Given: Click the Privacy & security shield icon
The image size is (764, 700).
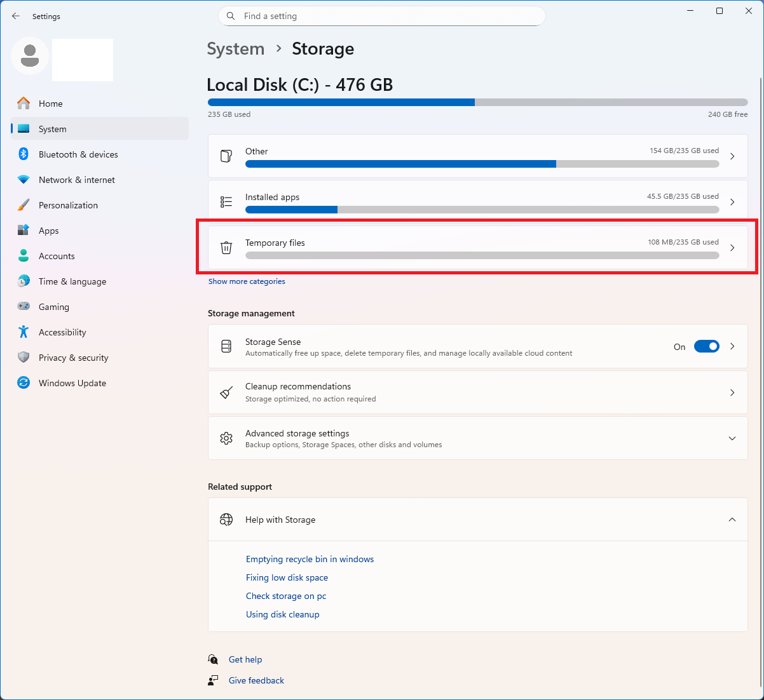Looking at the screenshot, I should pos(24,358).
